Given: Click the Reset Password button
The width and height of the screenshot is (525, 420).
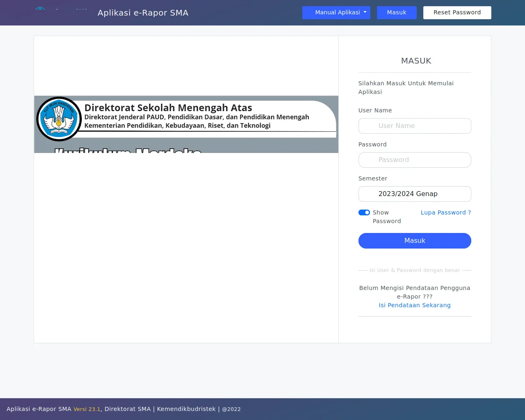Looking at the screenshot, I should (x=457, y=13).
